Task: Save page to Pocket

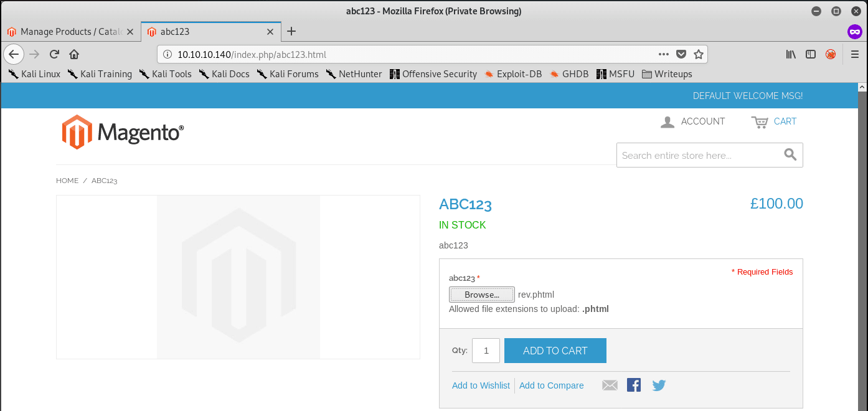Action: 681,54
